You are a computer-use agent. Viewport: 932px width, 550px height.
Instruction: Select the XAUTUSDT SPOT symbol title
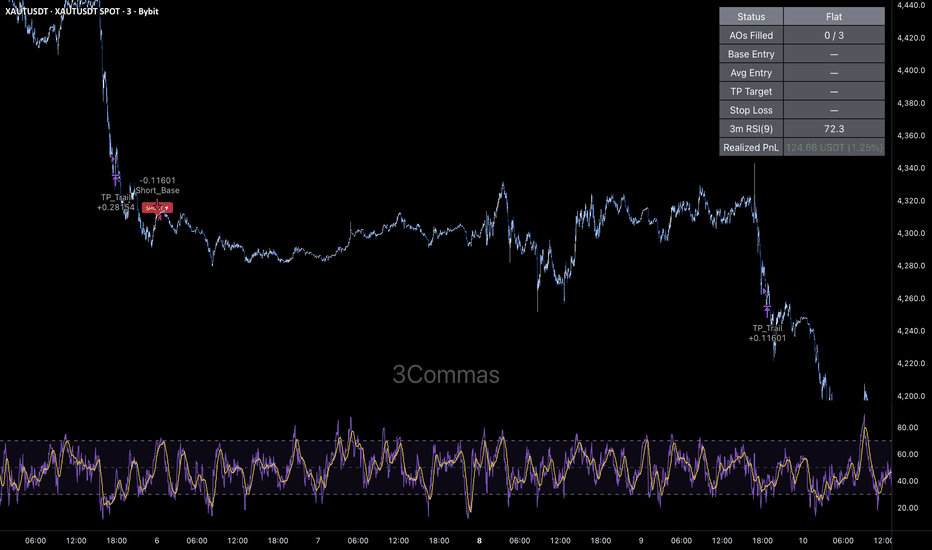click(82, 11)
